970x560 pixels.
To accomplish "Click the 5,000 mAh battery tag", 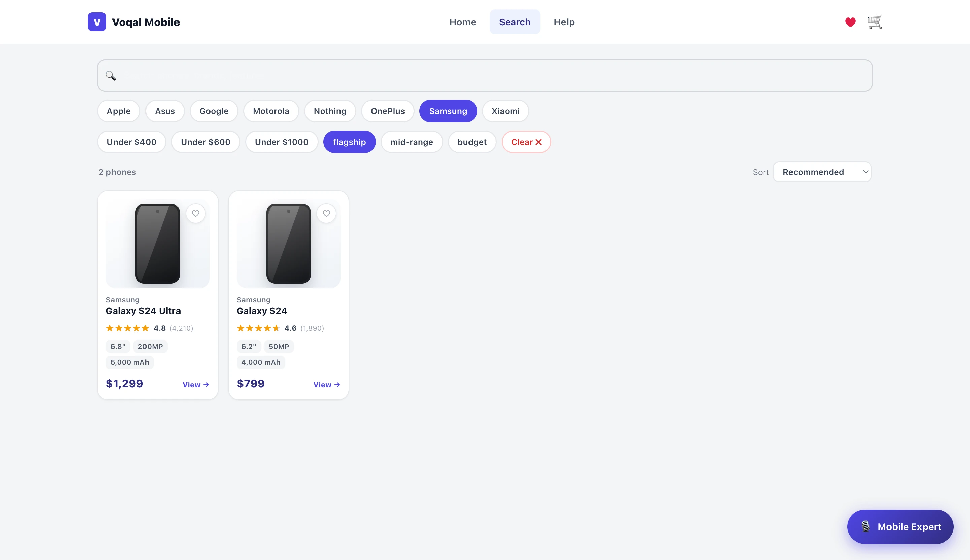I will (130, 362).
